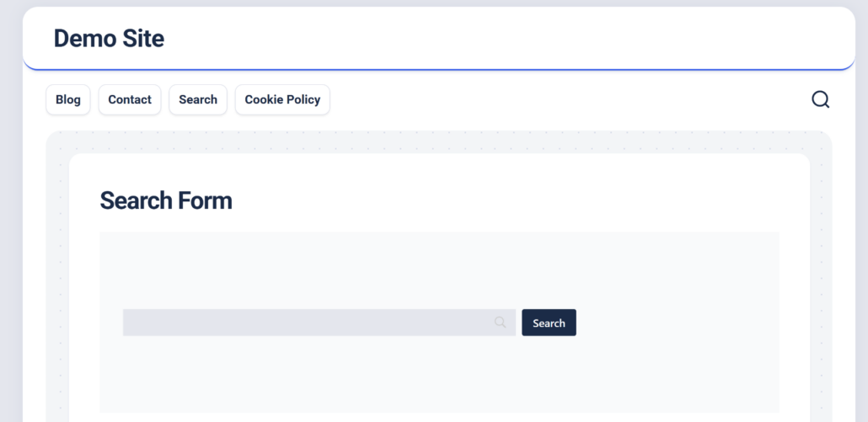868x422 pixels.
Task: Open the Cookie Policy page
Action: point(282,99)
